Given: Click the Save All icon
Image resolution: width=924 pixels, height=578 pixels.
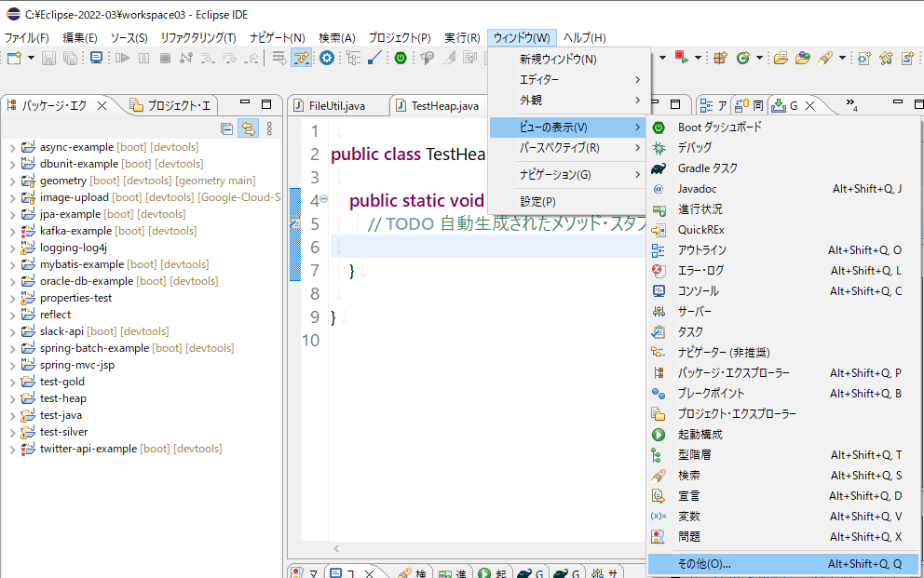Looking at the screenshot, I should coord(70,58).
